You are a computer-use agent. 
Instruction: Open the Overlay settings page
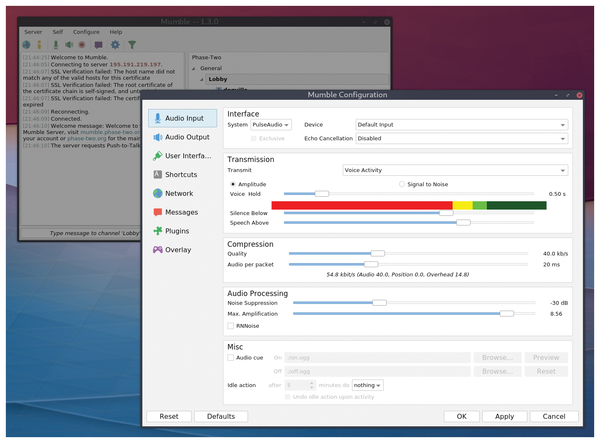click(183, 249)
